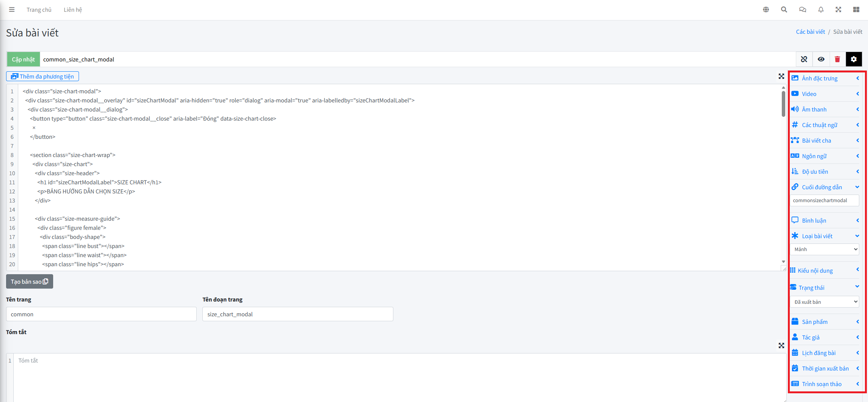Viewport: 868px width, 402px height.
Task: Open the search magnifier icon
Action: point(784,9)
